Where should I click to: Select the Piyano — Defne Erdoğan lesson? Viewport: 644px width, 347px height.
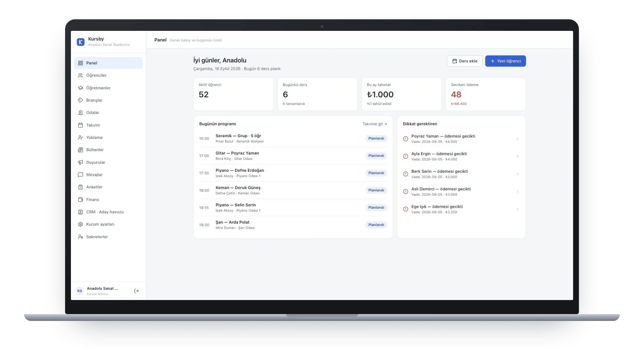pos(293,173)
